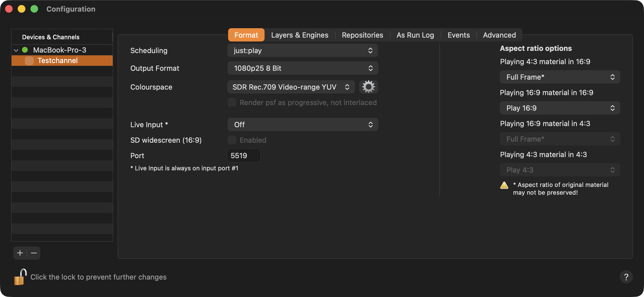Open the colourspace settings gear button
644x297 pixels.
[x=368, y=87]
